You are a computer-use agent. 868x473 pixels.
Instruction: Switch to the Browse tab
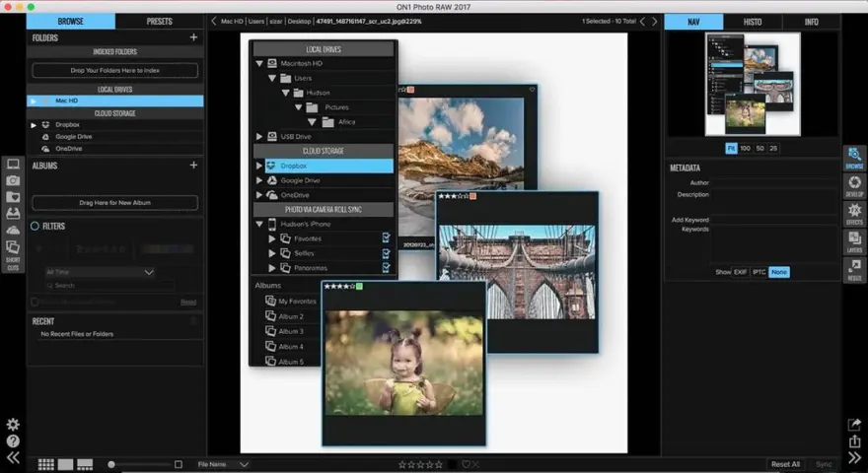click(x=71, y=22)
